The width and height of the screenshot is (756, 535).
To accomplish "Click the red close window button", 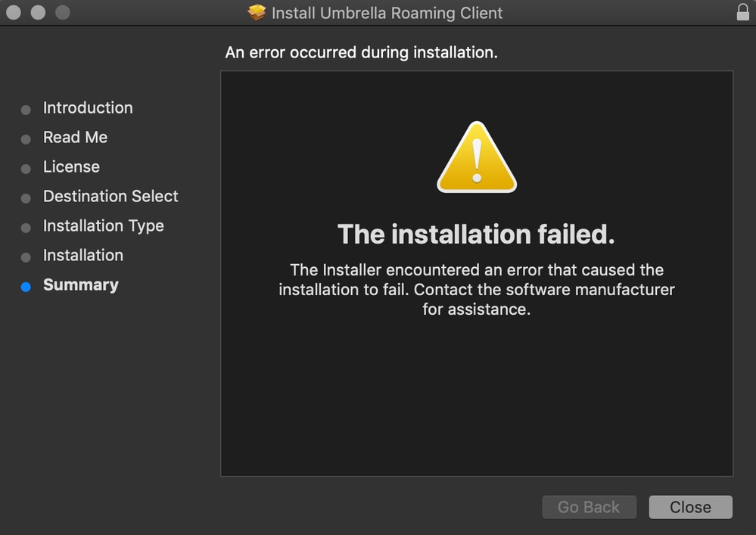I will click(x=14, y=13).
